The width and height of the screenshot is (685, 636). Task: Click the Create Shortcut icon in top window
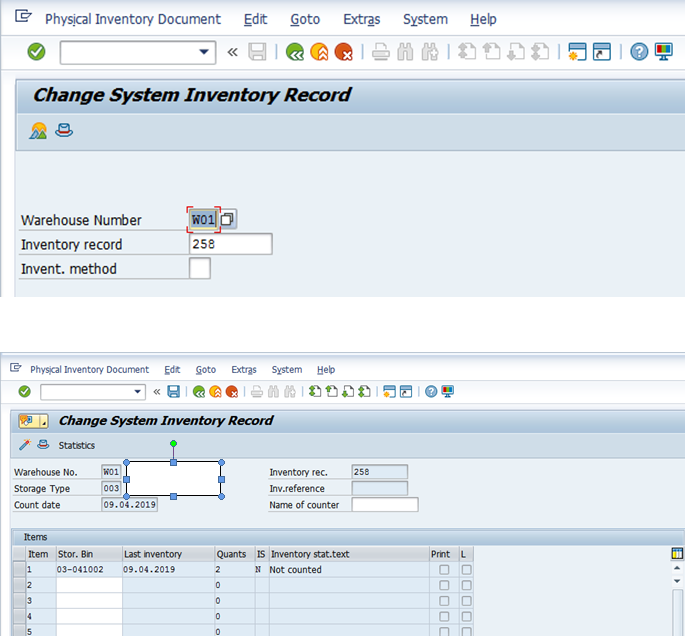[602, 52]
